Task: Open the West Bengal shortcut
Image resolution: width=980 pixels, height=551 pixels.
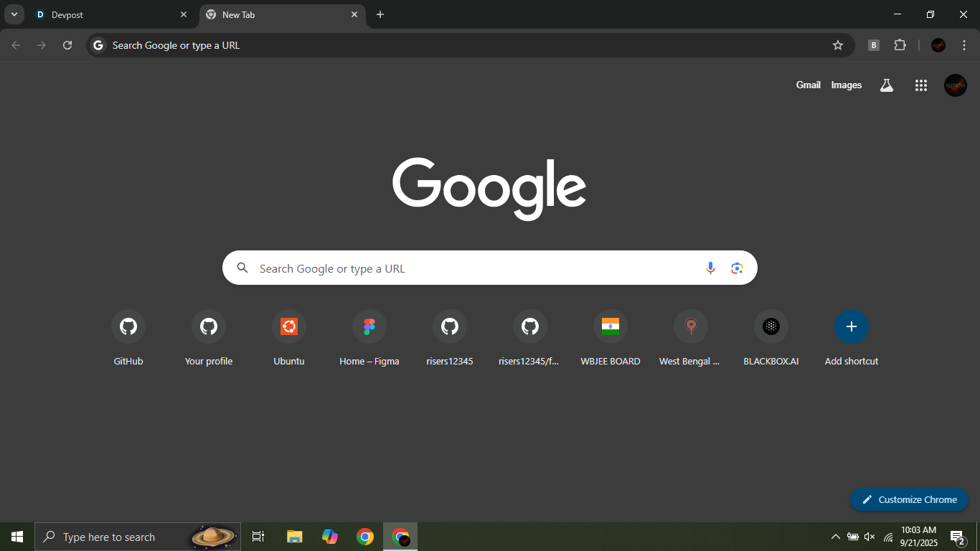Action: click(x=691, y=339)
